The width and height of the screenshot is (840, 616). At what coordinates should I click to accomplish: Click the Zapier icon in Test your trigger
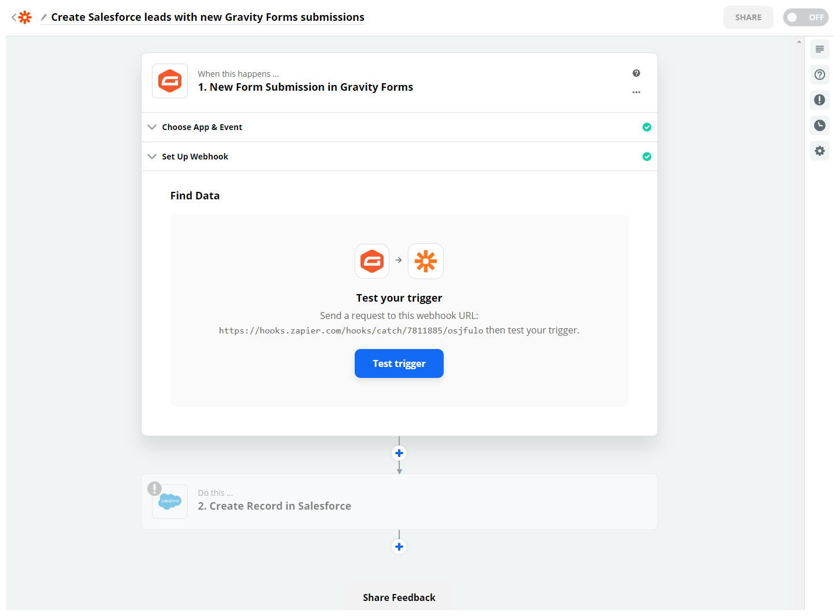426,261
